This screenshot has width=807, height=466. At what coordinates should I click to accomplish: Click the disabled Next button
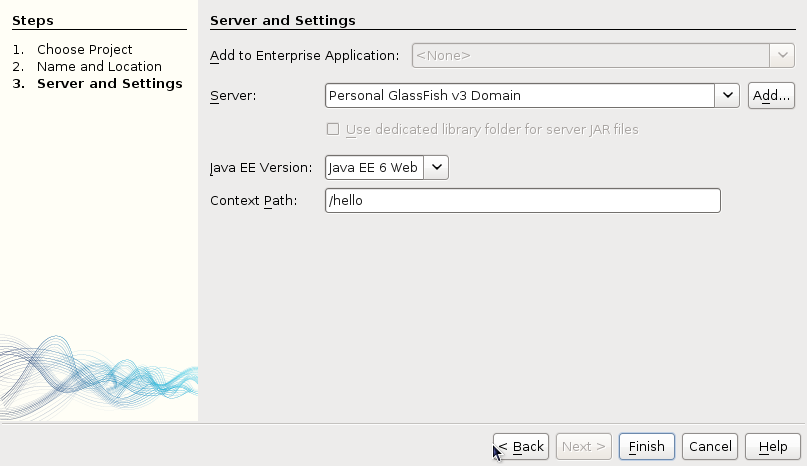click(584, 446)
